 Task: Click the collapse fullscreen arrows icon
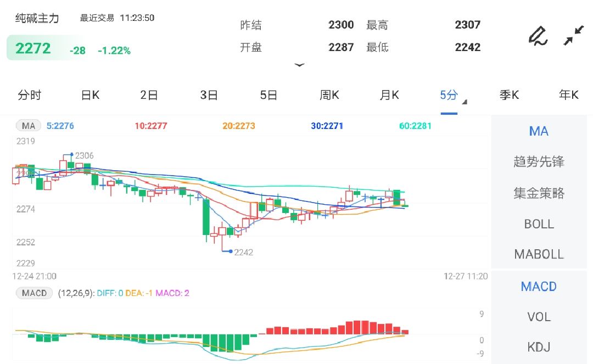(x=574, y=36)
